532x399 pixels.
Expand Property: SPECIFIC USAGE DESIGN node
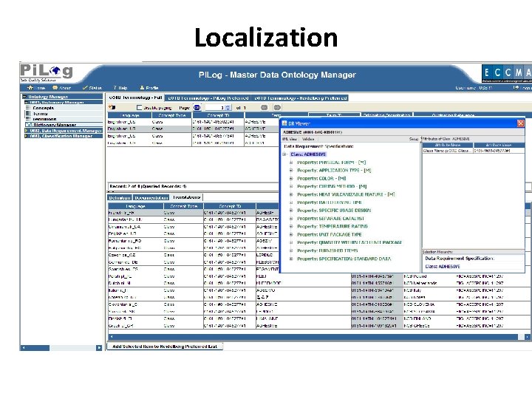click(291, 211)
